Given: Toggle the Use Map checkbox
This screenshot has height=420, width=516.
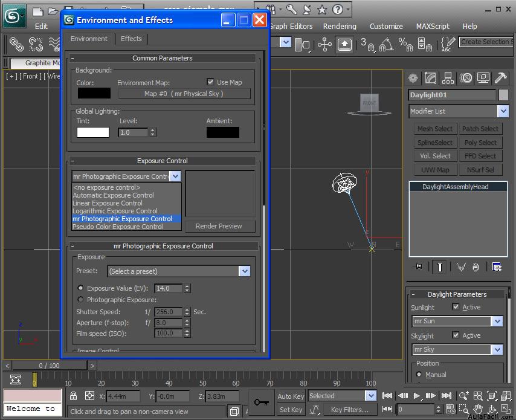Looking at the screenshot, I should coord(210,82).
